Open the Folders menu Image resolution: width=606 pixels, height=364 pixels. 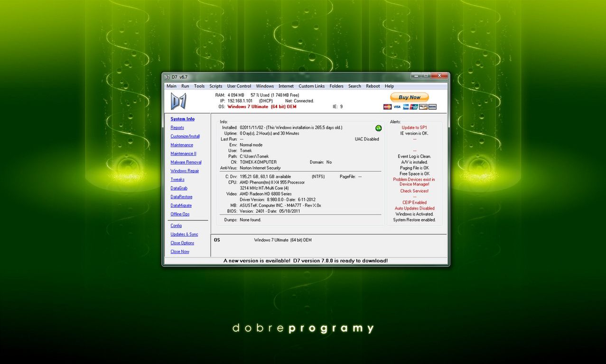(x=336, y=86)
